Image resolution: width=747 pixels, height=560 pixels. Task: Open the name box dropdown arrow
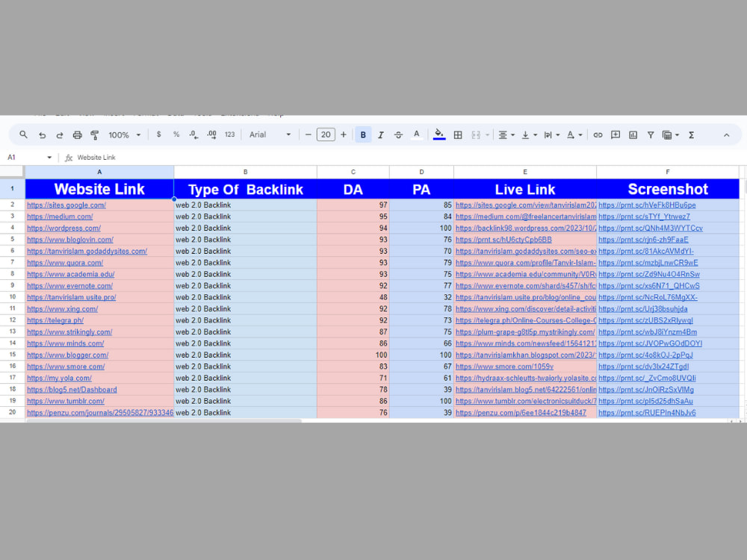(49, 157)
